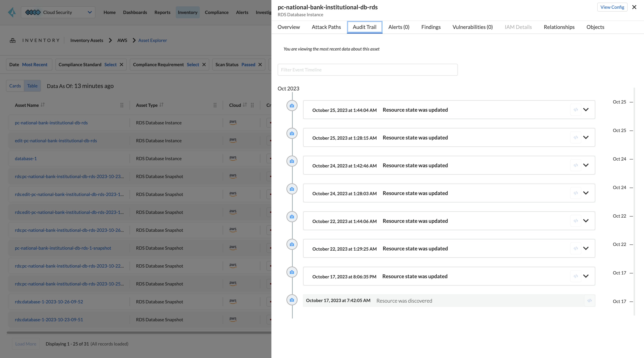Click the Inventory sitemap icon in the breadcrumb

click(x=13, y=40)
